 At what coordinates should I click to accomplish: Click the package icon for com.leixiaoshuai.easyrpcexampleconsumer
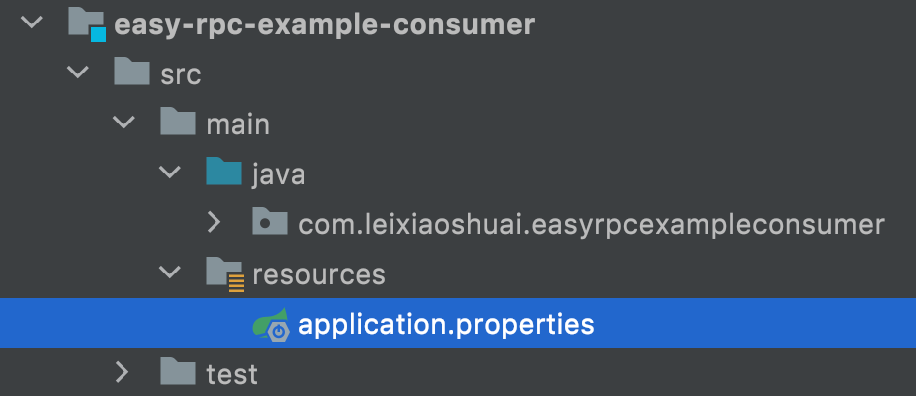(270, 221)
